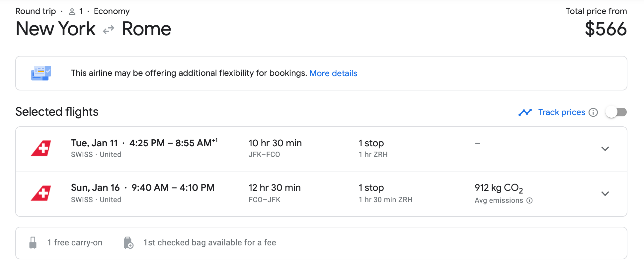Screen dimensions: 644x264
Task: Enable the Track prices toggle
Action: pos(616,112)
